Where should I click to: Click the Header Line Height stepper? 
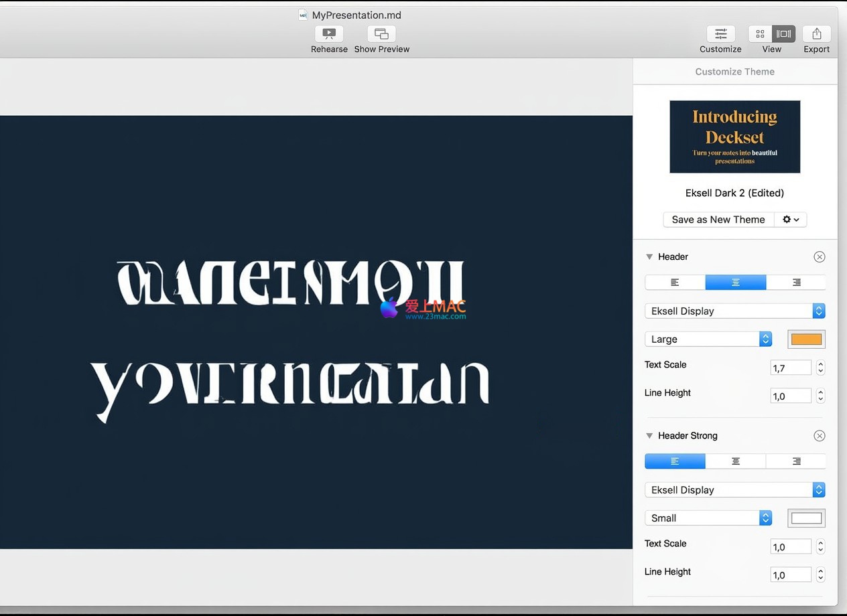pyautogui.click(x=820, y=396)
